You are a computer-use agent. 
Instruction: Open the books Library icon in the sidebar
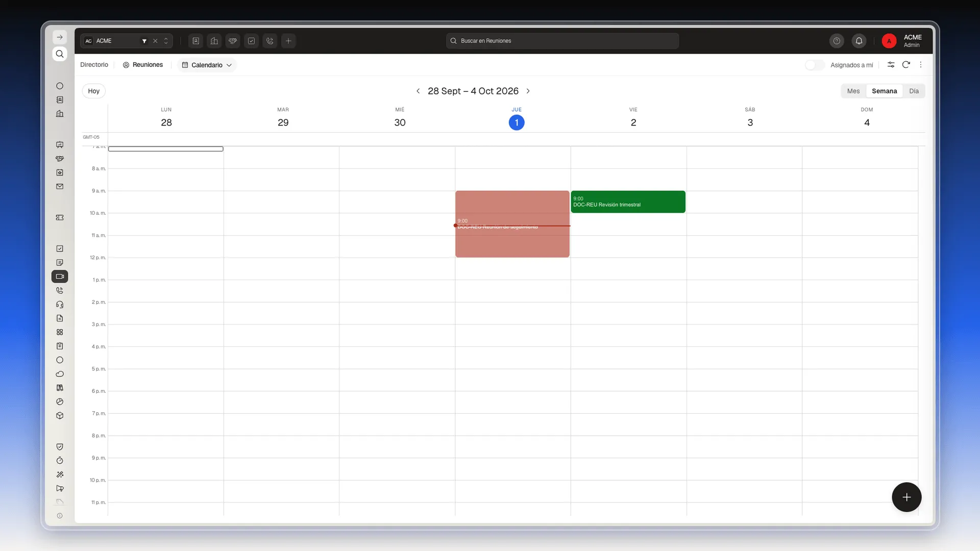tap(60, 388)
